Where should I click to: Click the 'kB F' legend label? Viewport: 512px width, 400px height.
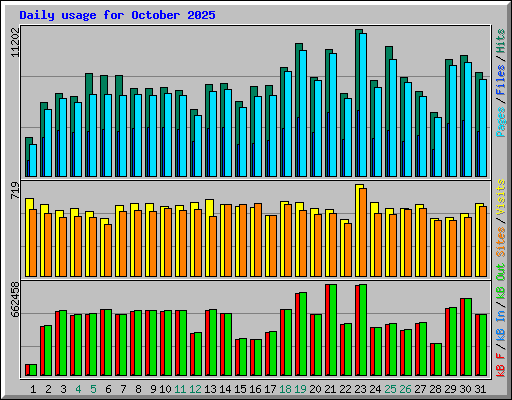[x=501, y=365]
